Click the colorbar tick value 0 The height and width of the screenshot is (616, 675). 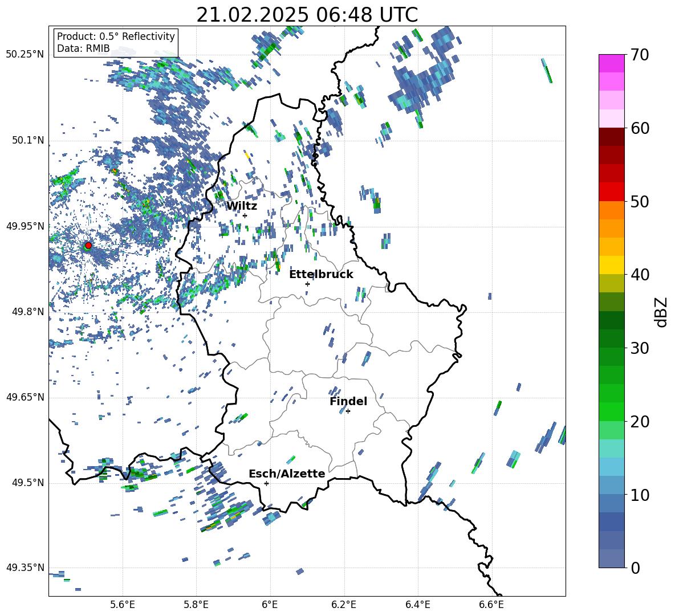coord(636,568)
